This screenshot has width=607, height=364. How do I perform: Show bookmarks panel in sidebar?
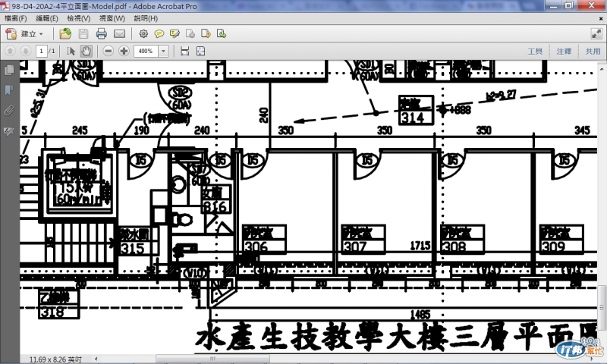coord(9,90)
